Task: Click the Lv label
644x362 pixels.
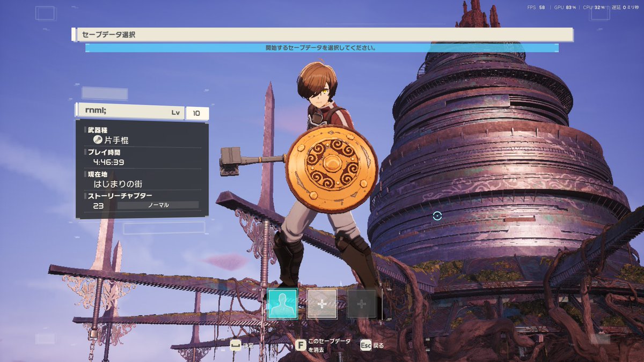Action: click(175, 113)
